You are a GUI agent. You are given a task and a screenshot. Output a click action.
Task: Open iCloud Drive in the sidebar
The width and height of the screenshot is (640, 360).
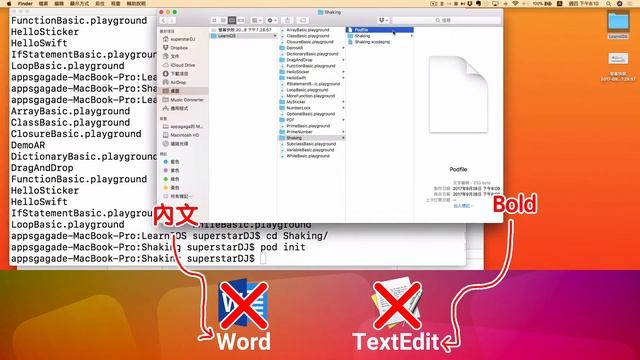[179, 65]
